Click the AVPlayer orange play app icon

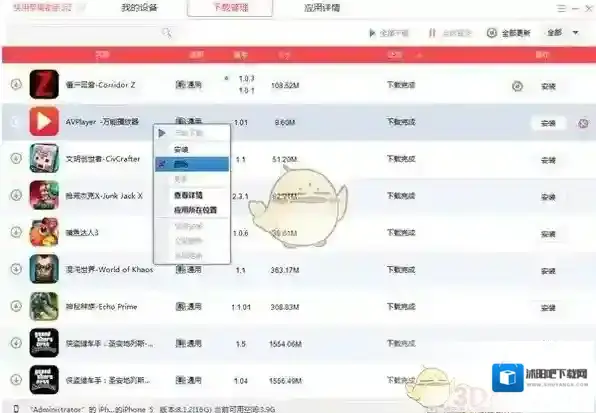(44, 121)
